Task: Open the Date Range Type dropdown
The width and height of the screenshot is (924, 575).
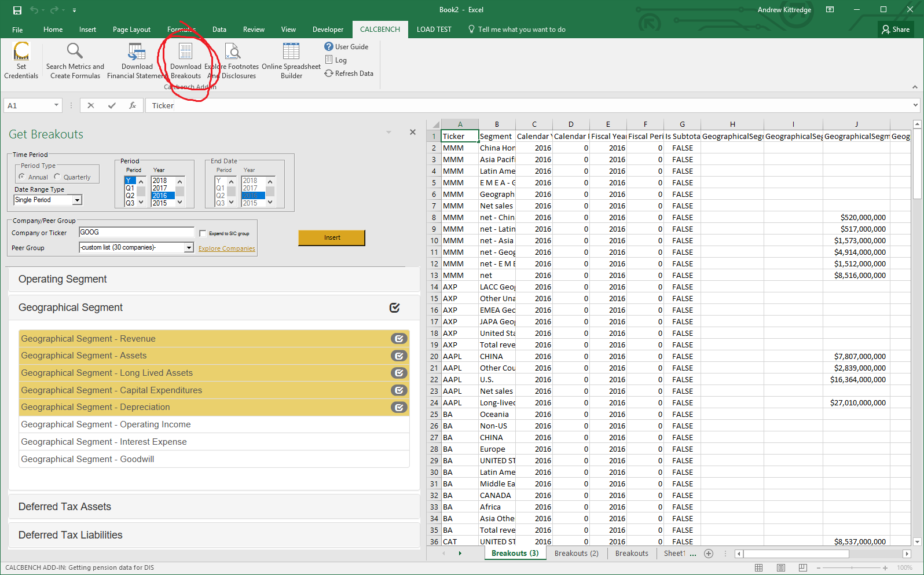Action: (77, 200)
